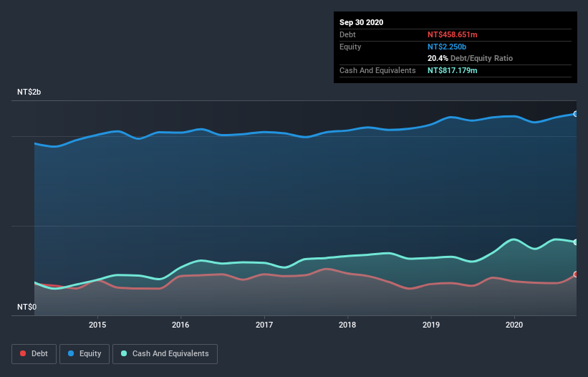
Task: Click the 2018 x-axis label
Action: click(347, 325)
